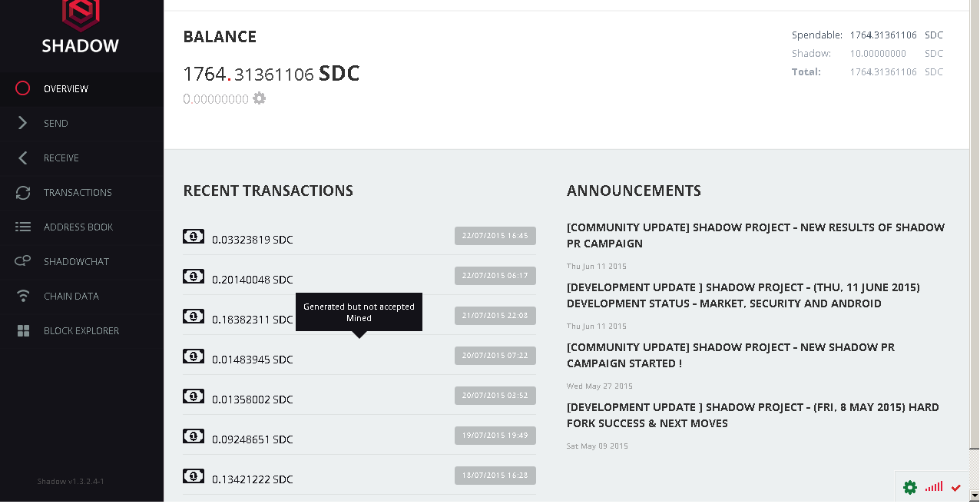Open the Overview page

tap(81, 88)
